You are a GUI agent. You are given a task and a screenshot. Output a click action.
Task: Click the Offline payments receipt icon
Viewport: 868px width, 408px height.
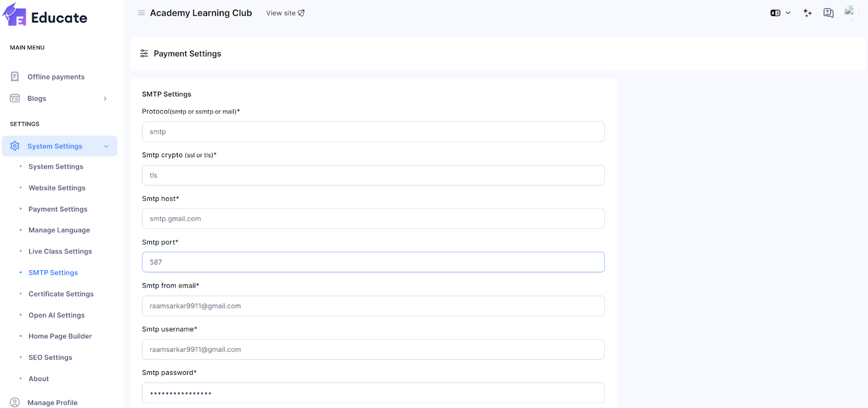click(15, 77)
